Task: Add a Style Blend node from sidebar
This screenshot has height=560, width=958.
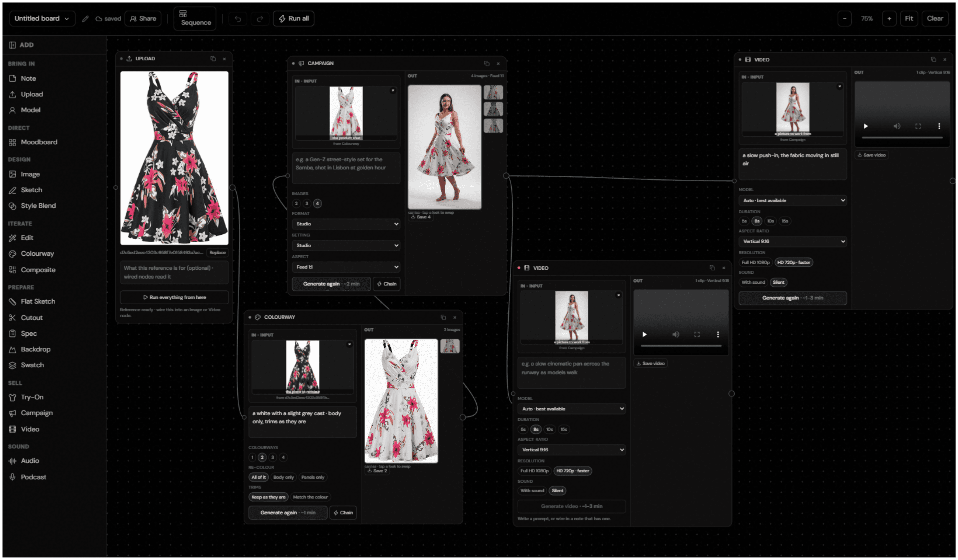Action: tap(33, 206)
